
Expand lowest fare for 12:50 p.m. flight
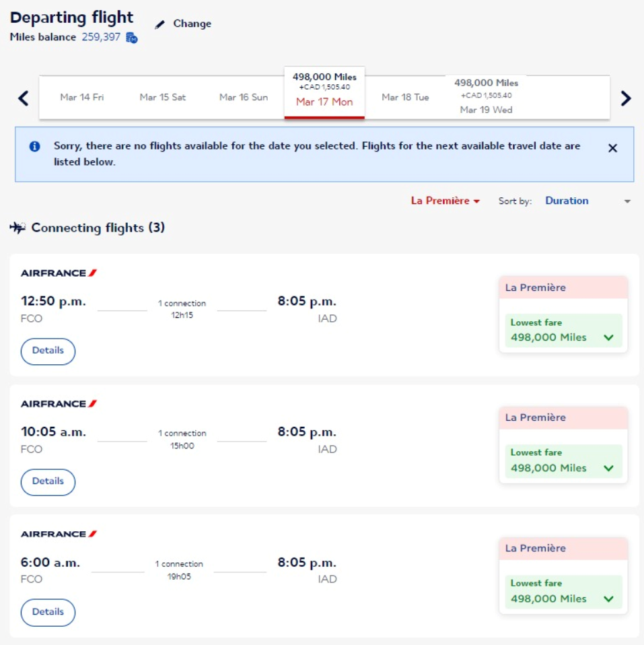(x=563, y=331)
